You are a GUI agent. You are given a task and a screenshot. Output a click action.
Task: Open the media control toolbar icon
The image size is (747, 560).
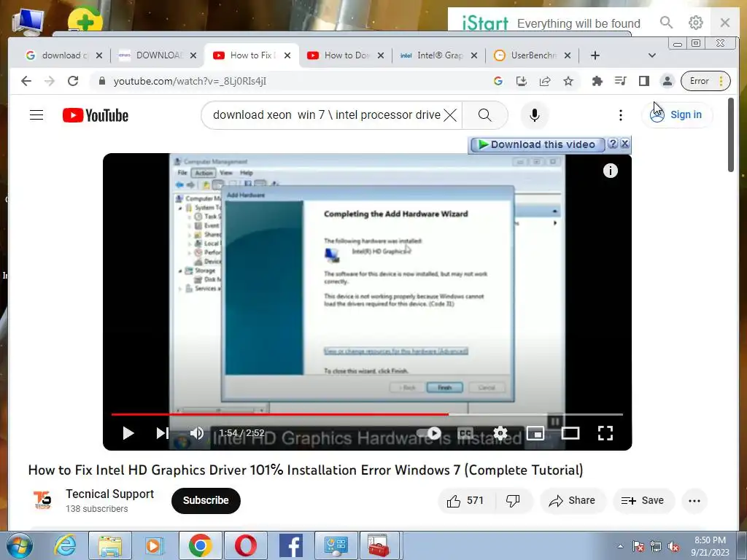pos(620,82)
